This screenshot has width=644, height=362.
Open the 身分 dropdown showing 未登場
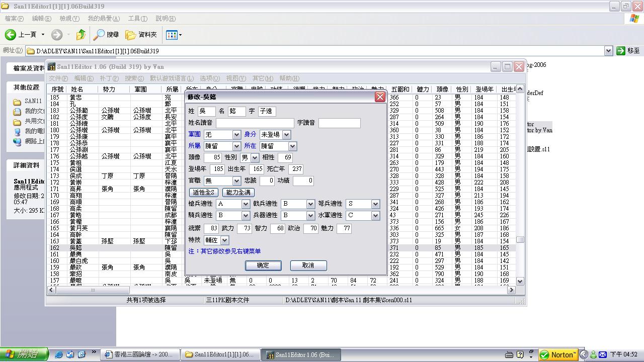(286, 135)
